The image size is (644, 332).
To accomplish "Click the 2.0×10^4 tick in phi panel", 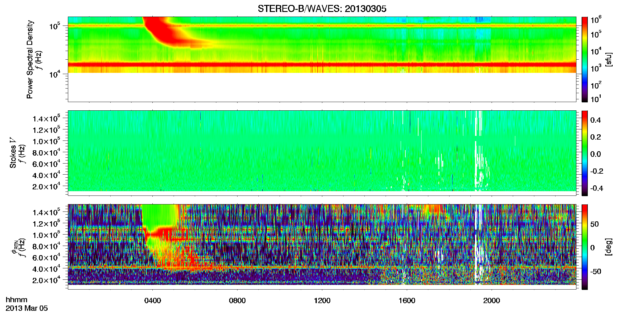I will click(x=46, y=280).
